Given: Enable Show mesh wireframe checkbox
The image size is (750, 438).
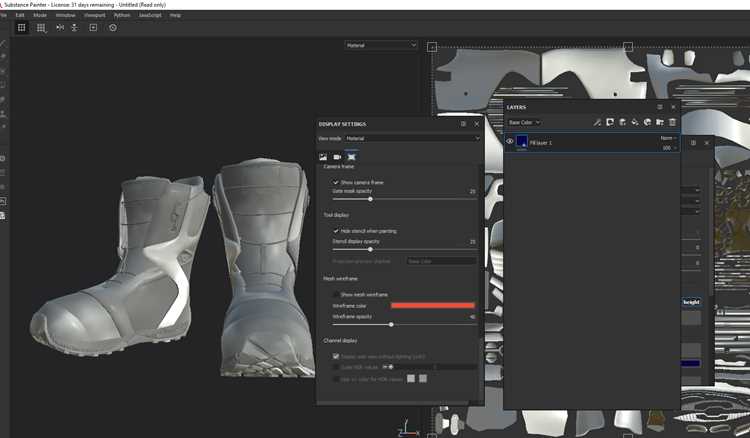Looking at the screenshot, I should (336, 295).
